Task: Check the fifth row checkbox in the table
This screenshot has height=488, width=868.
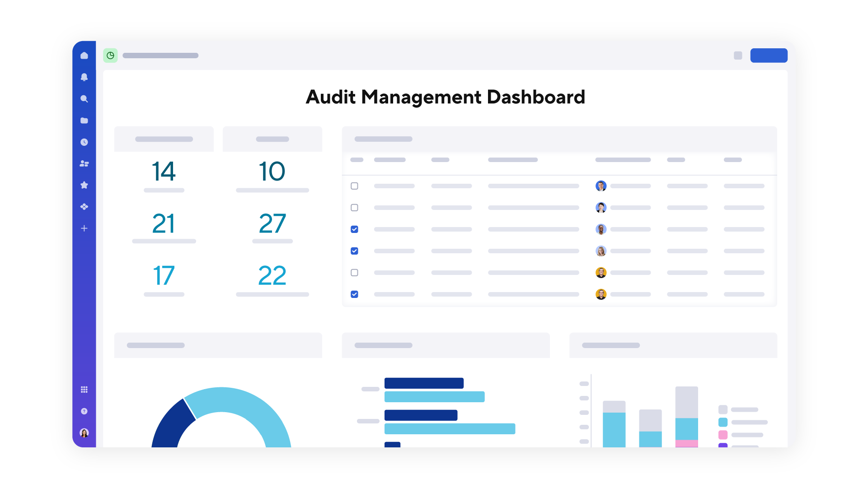Action: click(354, 272)
